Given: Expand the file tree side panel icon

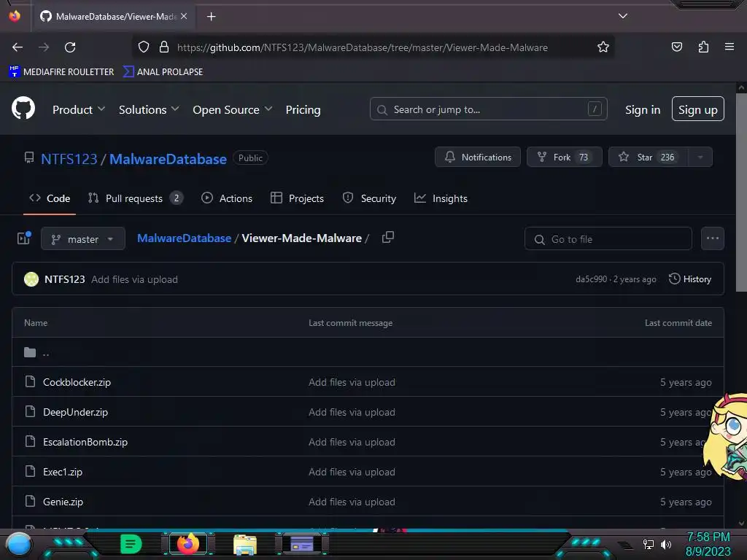Looking at the screenshot, I should click(24, 238).
